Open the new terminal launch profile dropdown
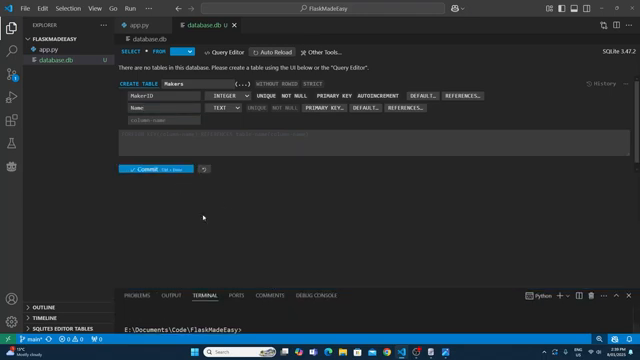This screenshot has height=360, width=640. [568, 296]
